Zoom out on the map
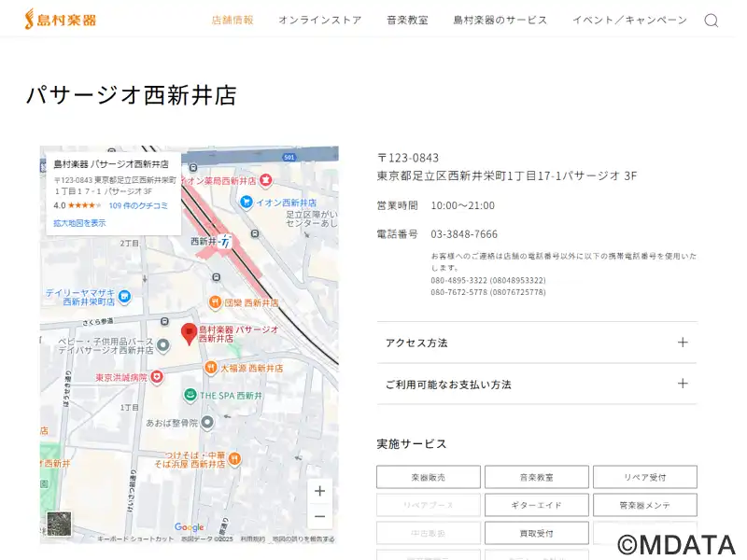Screen dimensions: 747x560 319,516
